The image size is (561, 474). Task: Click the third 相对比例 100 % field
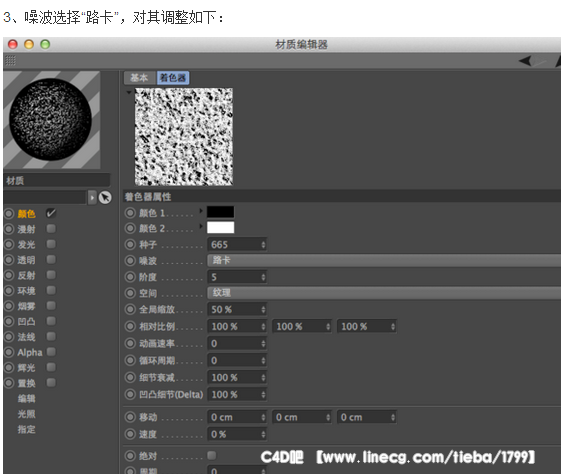tap(367, 327)
